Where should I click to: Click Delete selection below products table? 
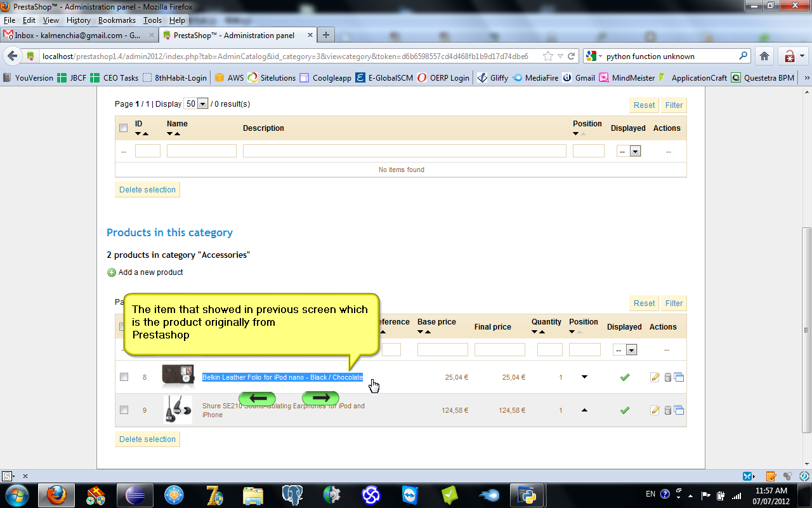[147, 439]
